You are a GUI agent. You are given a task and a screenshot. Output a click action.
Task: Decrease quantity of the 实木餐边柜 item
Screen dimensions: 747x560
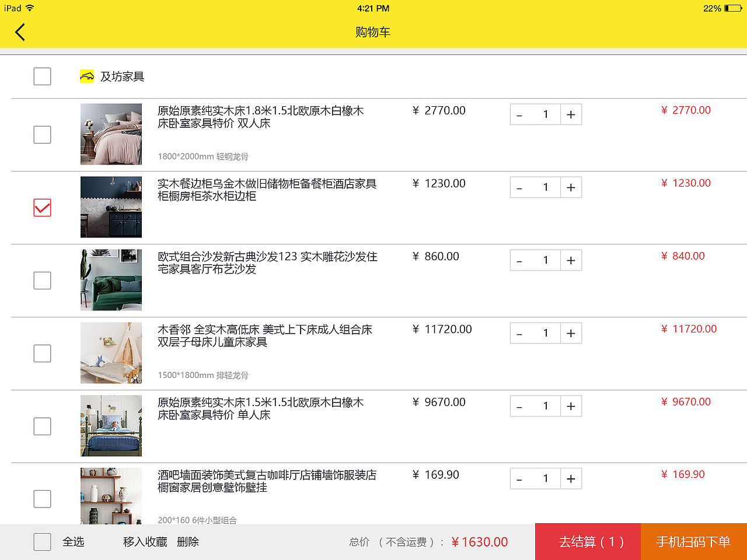point(520,187)
